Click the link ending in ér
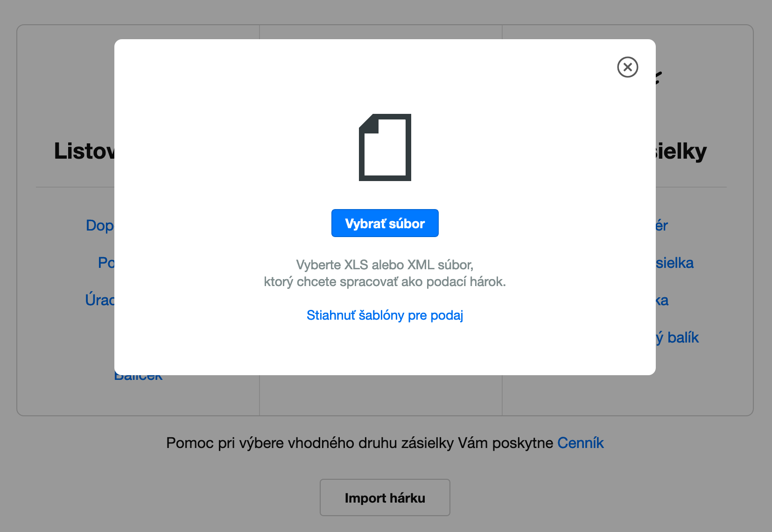Screen dimensions: 772x532 (662, 226)
